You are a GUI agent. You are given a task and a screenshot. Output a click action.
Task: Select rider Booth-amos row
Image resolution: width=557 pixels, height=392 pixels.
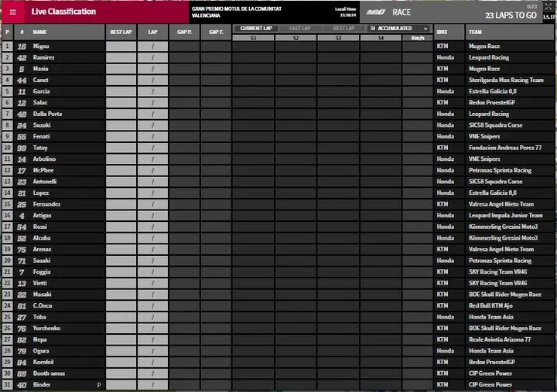click(278, 373)
